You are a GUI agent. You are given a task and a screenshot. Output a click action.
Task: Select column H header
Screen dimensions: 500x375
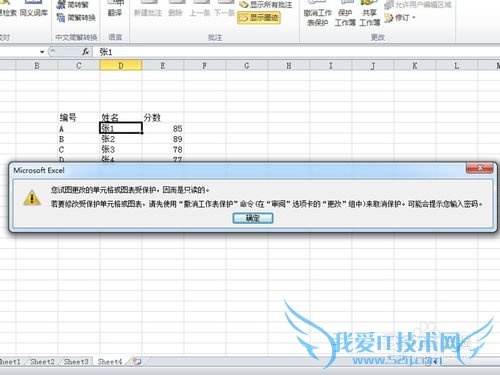coord(289,65)
